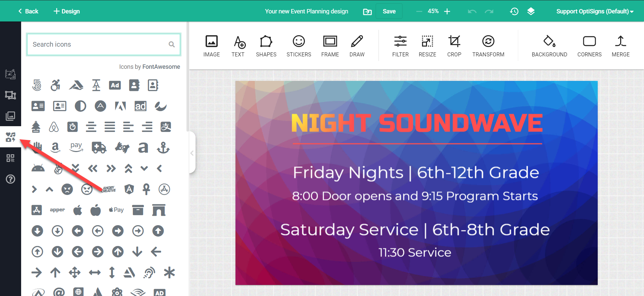Click the Save button

[x=389, y=11]
